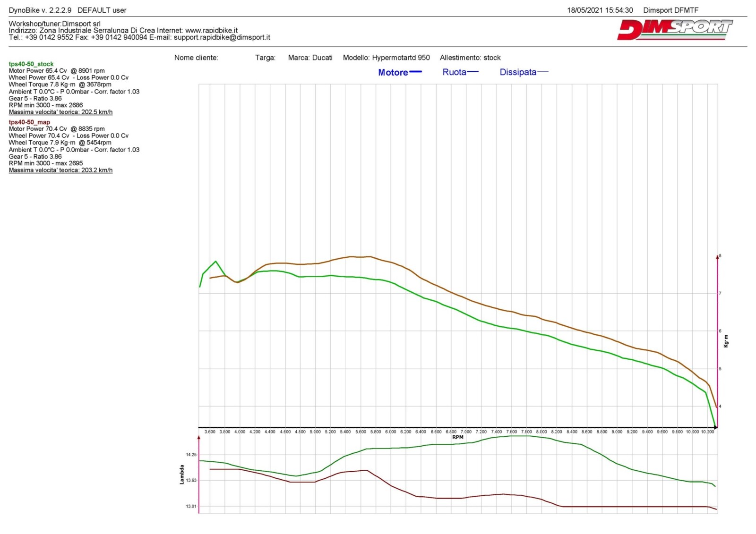Screen dimensions: 756x534
Task: Click the www.rapidbike.it website address
Action: pyautogui.click(x=211, y=30)
